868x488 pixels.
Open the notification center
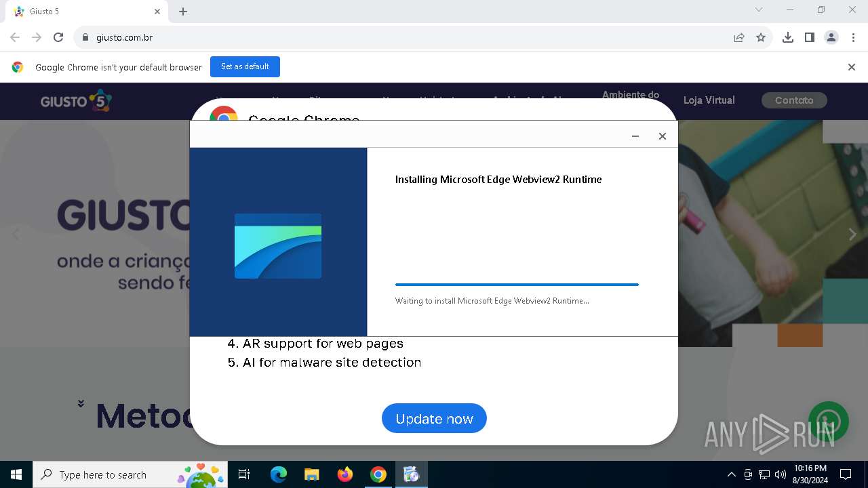tap(846, 474)
